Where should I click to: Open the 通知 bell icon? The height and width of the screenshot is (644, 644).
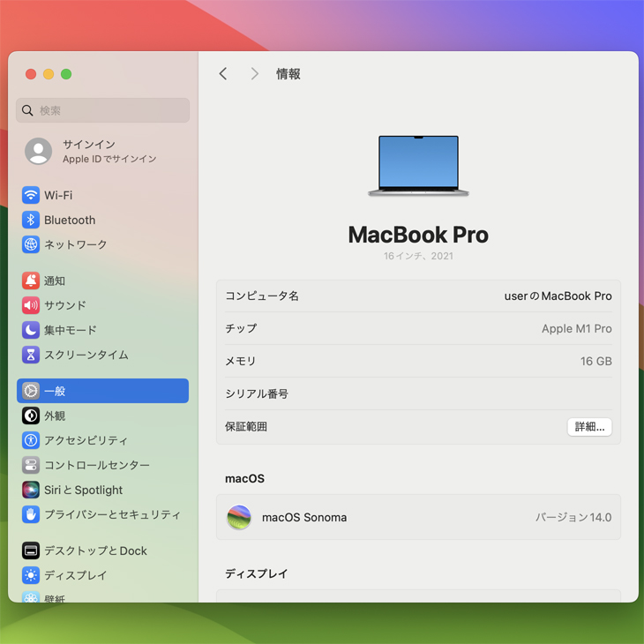click(x=31, y=281)
